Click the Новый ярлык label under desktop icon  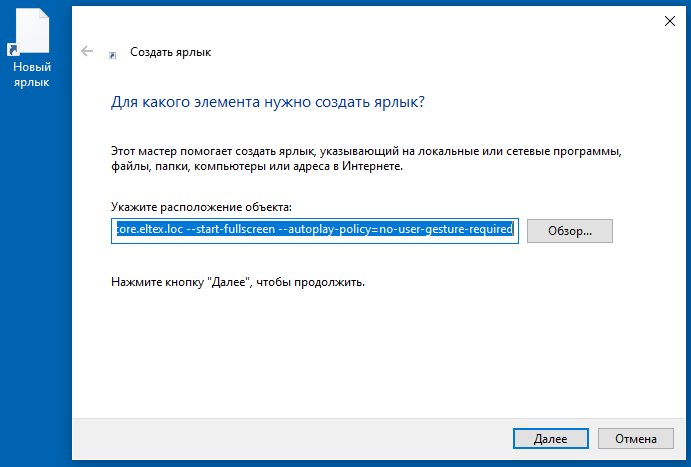31,75
